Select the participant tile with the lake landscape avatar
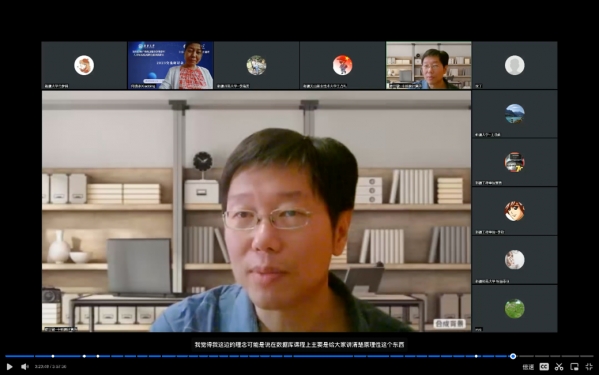 click(515, 114)
